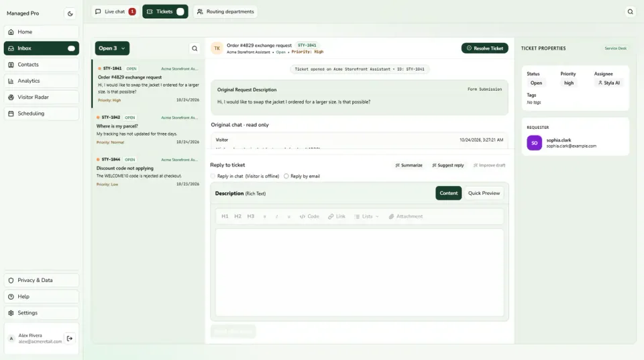Click the Managed Pro workspace name
Screen dimensions: 644x360
pos(23,13)
